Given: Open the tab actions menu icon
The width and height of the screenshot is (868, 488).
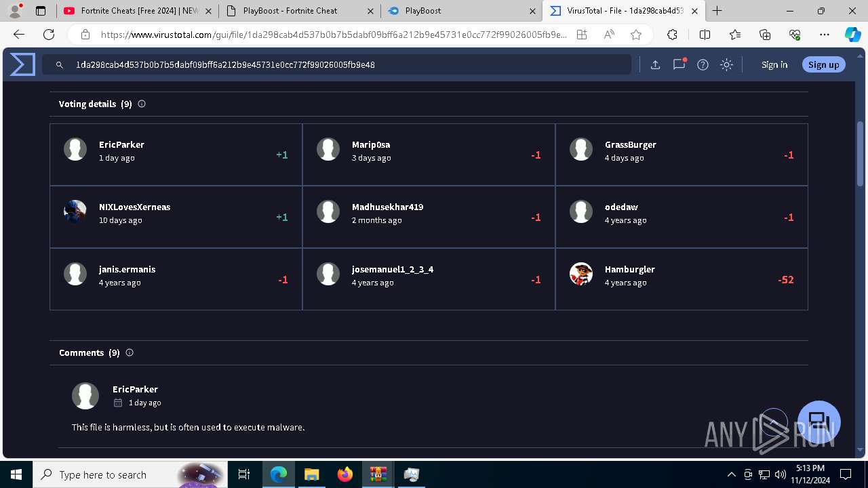Looking at the screenshot, I should pos(41,11).
